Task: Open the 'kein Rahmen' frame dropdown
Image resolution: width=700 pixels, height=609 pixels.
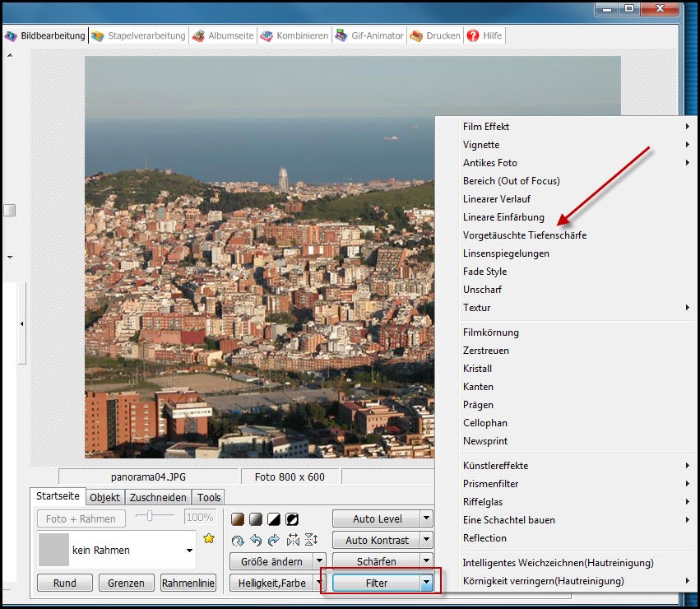Action: pos(190,551)
